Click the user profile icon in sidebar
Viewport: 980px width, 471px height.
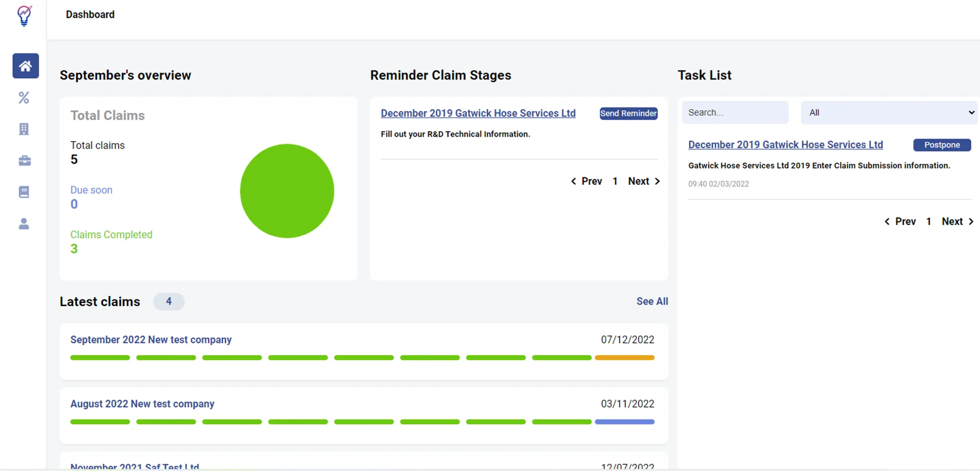tap(24, 224)
